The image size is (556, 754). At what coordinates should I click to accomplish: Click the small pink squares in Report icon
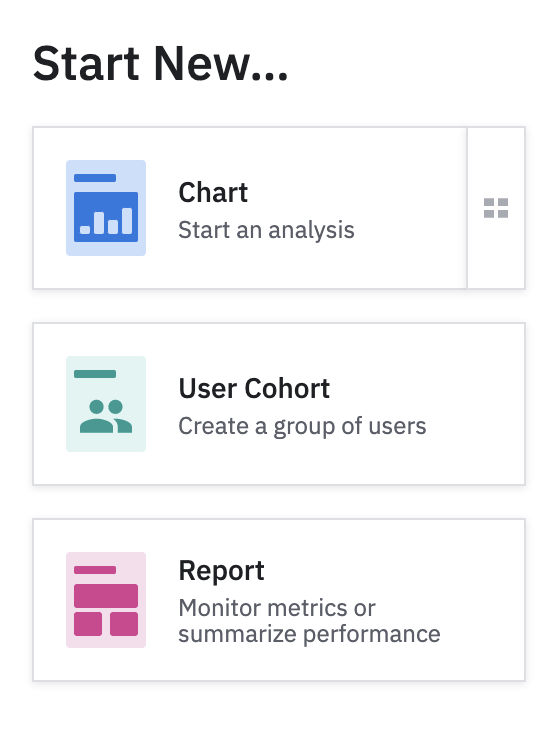tap(106, 624)
